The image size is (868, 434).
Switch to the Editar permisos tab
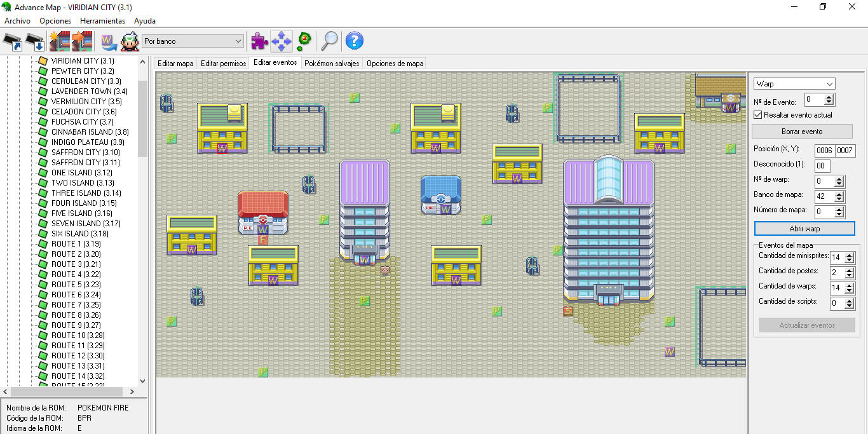point(223,64)
